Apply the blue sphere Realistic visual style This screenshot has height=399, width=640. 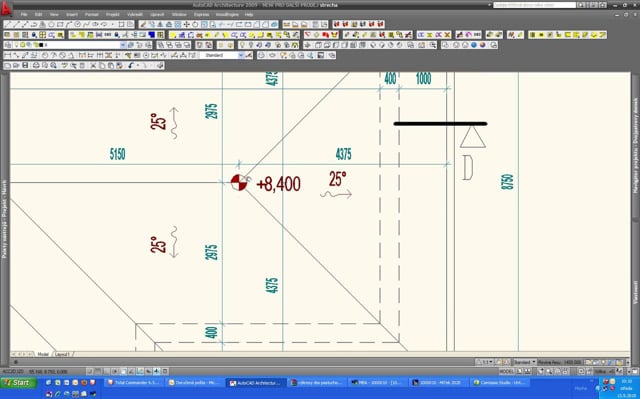coord(474,45)
